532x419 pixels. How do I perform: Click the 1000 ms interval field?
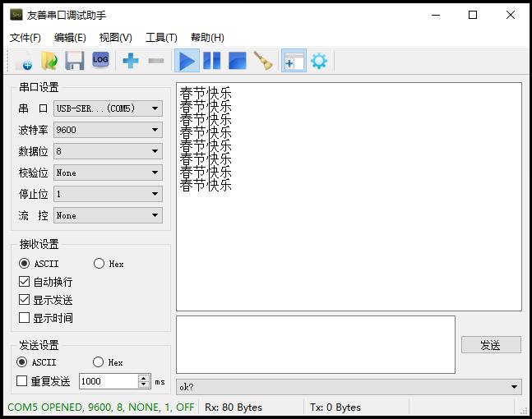(x=109, y=381)
